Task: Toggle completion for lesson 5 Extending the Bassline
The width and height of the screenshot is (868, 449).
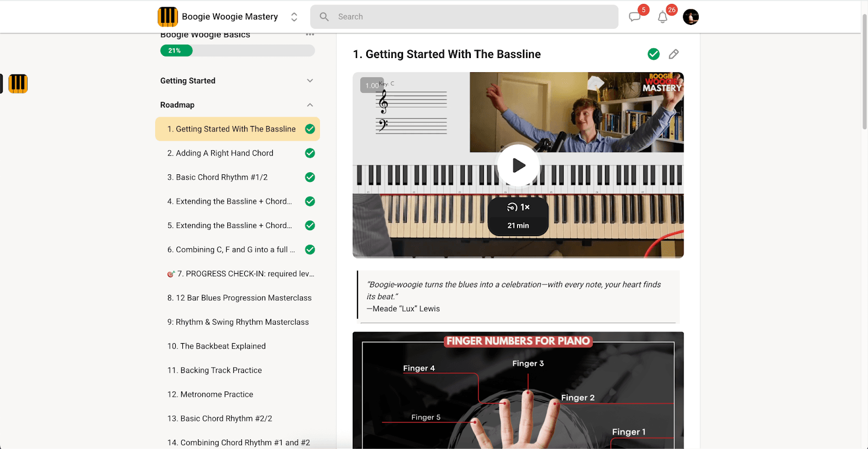Action: click(310, 225)
